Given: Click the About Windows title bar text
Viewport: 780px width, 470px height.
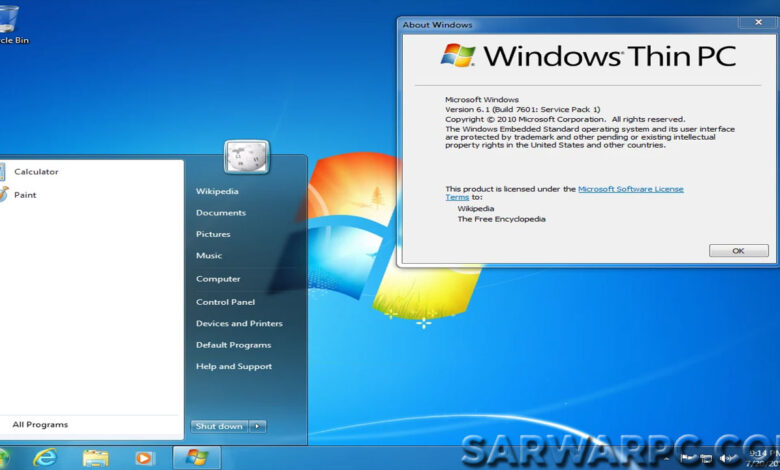Looking at the screenshot, I should click(x=437, y=24).
